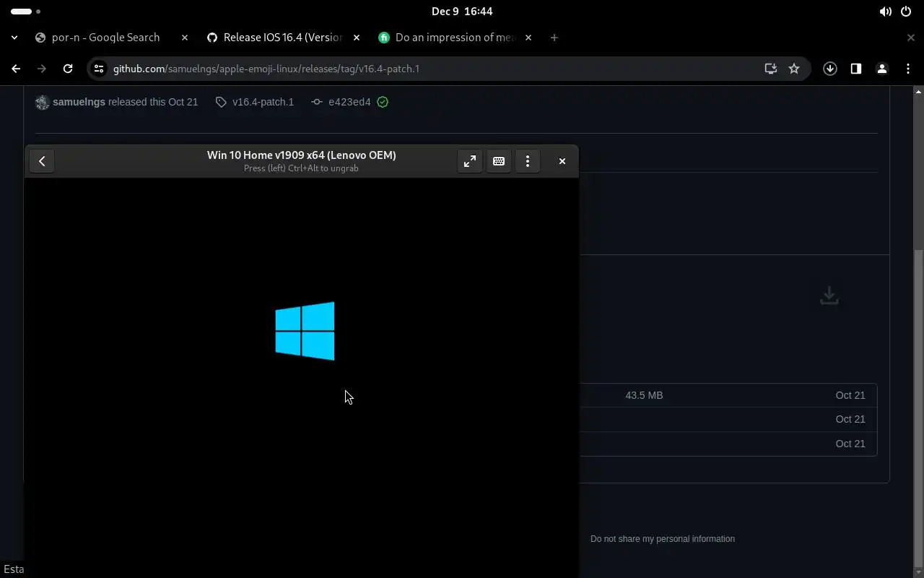The width and height of the screenshot is (924, 578).
Task: Click Do not share my personal information
Action: coord(663,539)
